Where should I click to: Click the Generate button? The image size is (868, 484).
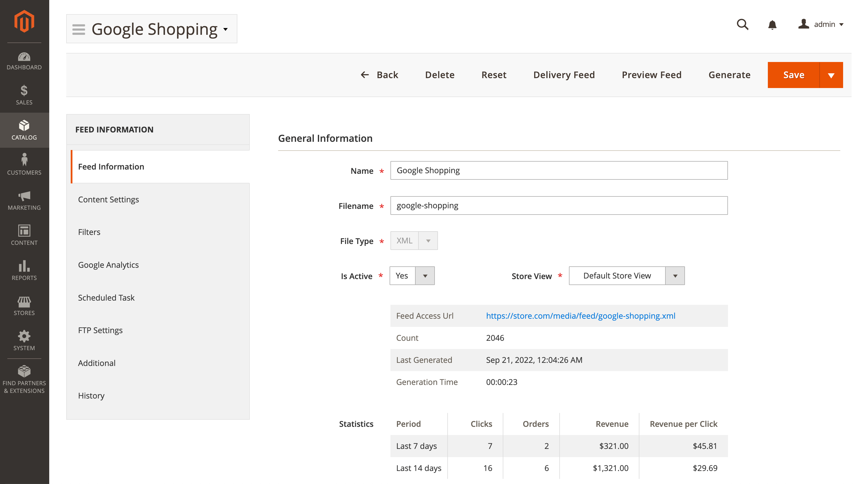(730, 75)
